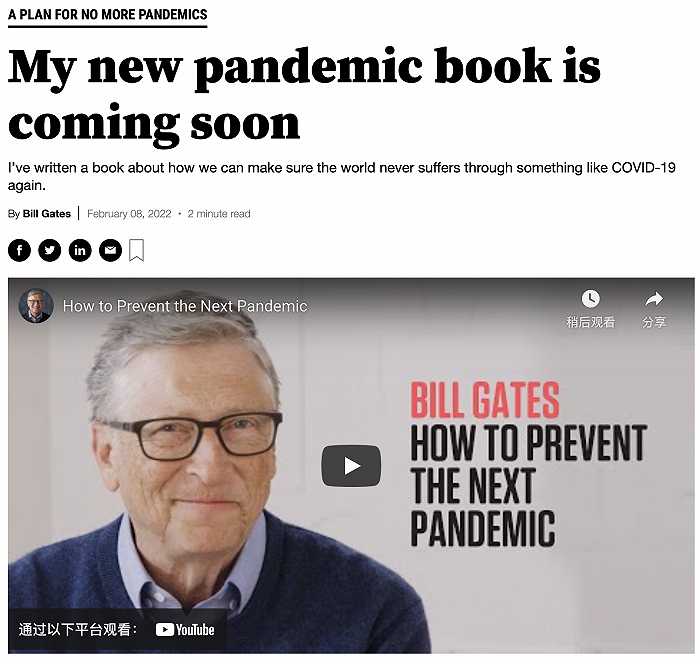Open the Bill Gates author name
Viewport: 700px width, 659px height.
click(x=46, y=214)
